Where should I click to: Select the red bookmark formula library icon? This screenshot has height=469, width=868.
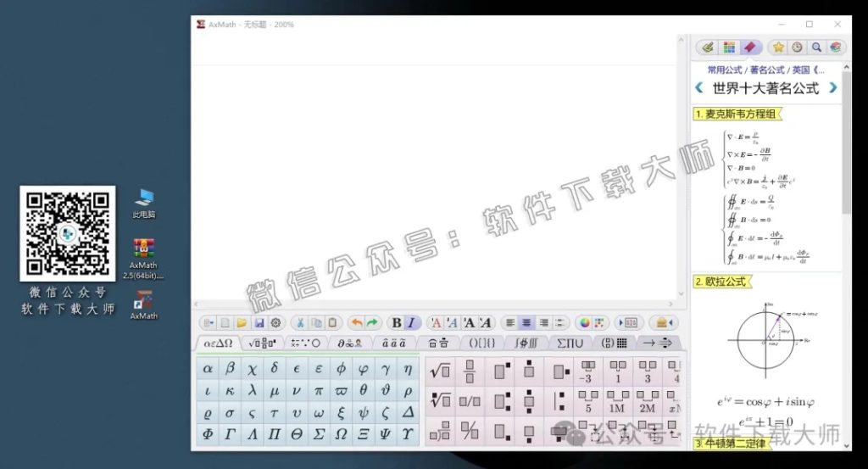click(750, 47)
